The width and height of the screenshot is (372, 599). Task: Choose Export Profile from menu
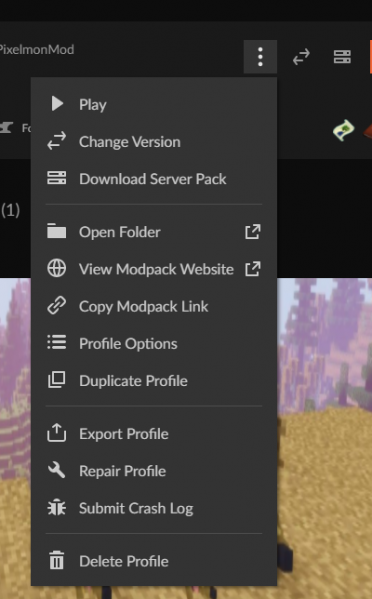tap(154, 434)
